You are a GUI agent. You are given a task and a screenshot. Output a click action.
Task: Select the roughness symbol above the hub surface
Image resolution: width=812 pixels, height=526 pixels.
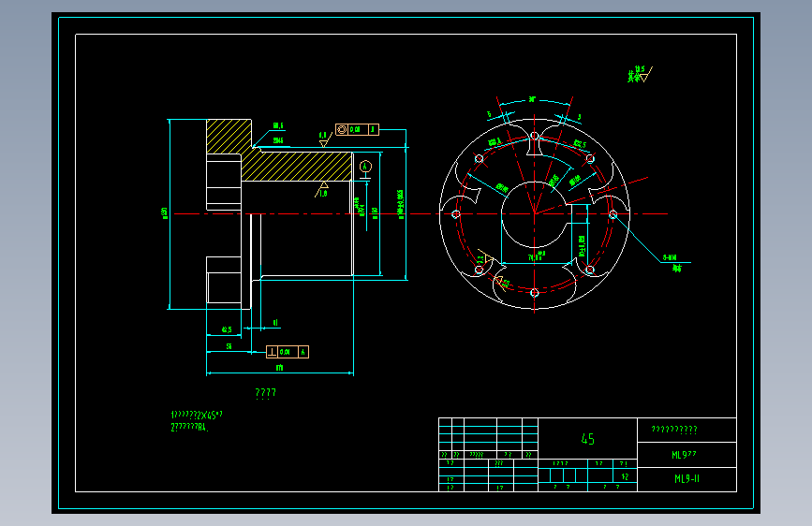pos(325,139)
